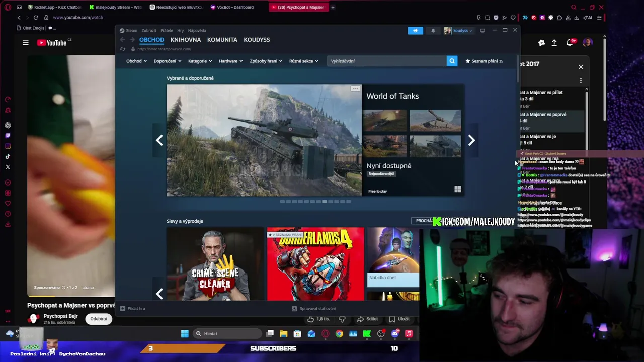
Task: Click the Steam announcements megaphone button
Action: [416, 31]
